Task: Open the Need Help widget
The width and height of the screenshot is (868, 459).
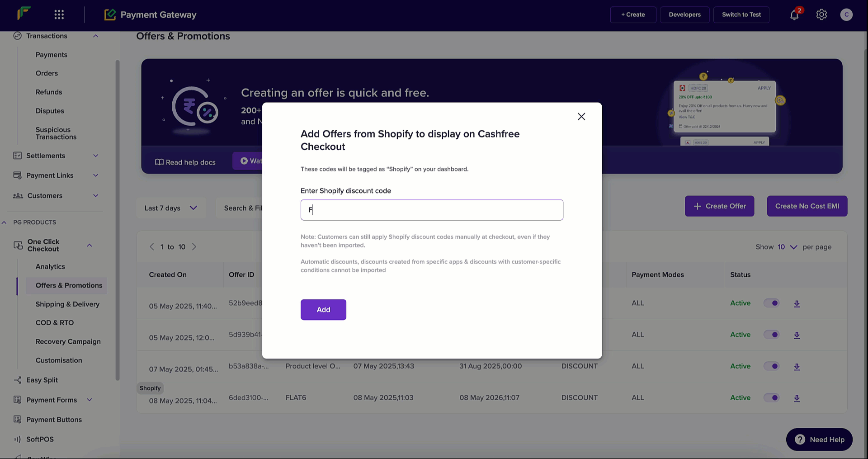Action: pyautogui.click(x=819, y=440)
